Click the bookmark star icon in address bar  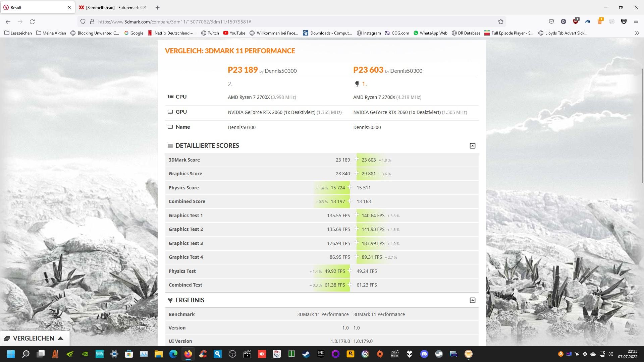[500, 22]
